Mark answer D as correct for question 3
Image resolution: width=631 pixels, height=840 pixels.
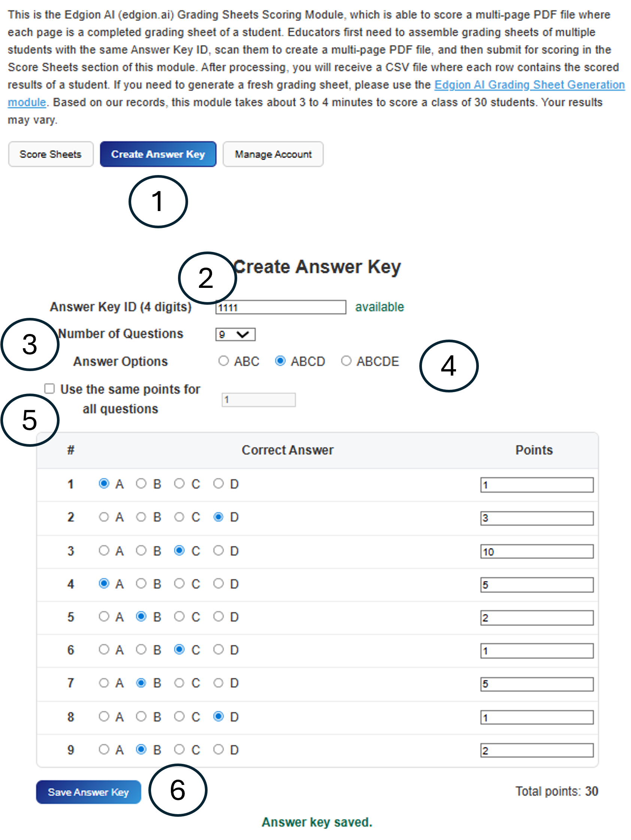[218, 551]
